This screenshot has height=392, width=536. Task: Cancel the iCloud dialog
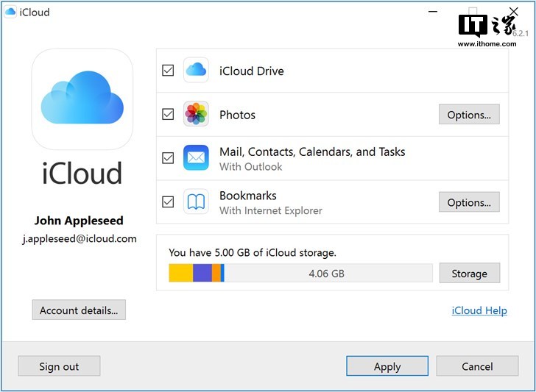[477, 366]
